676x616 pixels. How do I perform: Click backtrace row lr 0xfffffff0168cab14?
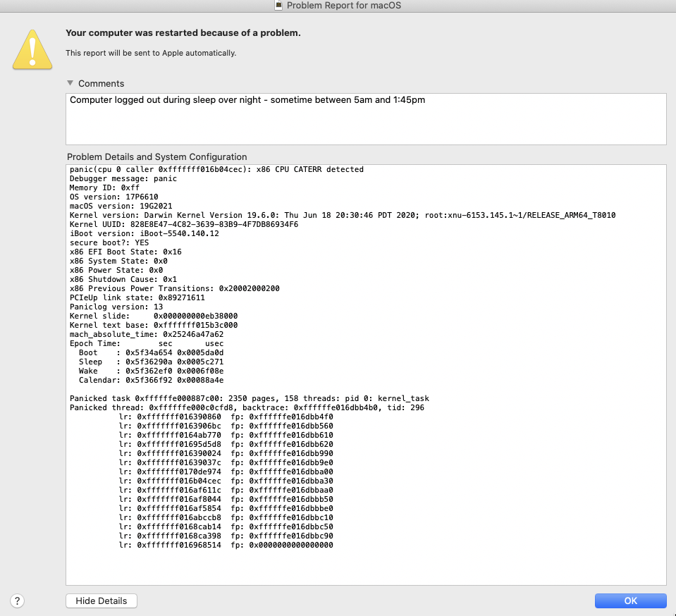pyautogui.click(x=226, y=526)
